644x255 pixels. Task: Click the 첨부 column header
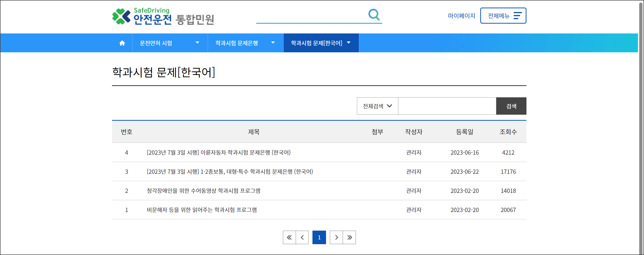click(377, 132)
